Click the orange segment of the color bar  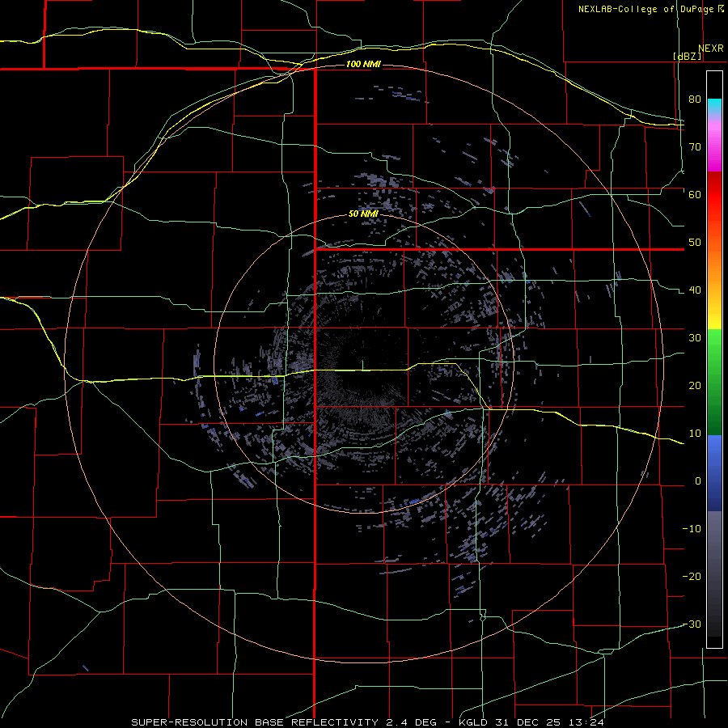click(x=714, y=265)
